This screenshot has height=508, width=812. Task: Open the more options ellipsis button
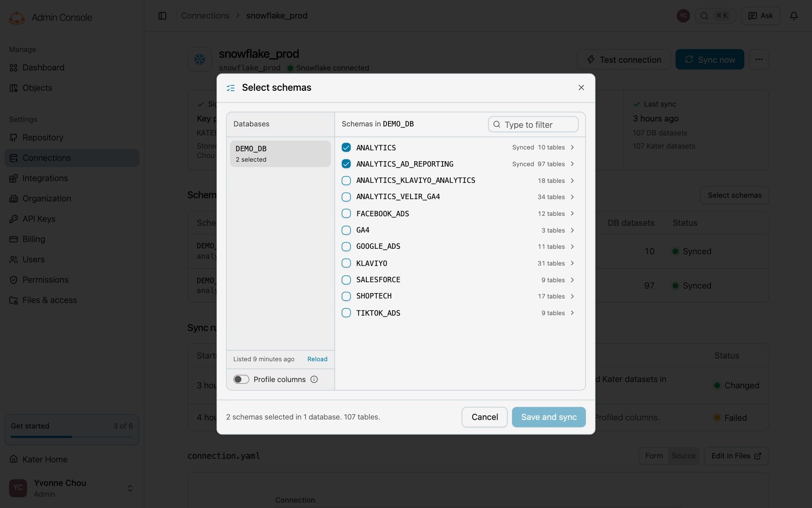coord(759,59)
